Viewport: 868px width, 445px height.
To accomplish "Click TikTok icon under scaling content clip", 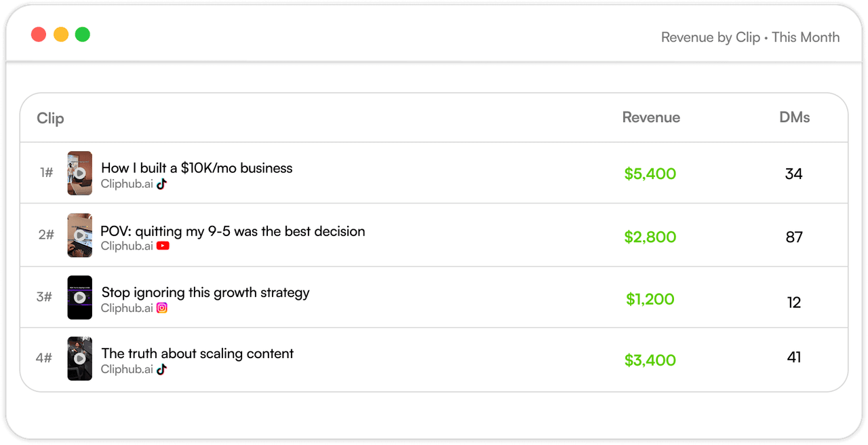I will [x=161, y=370].
